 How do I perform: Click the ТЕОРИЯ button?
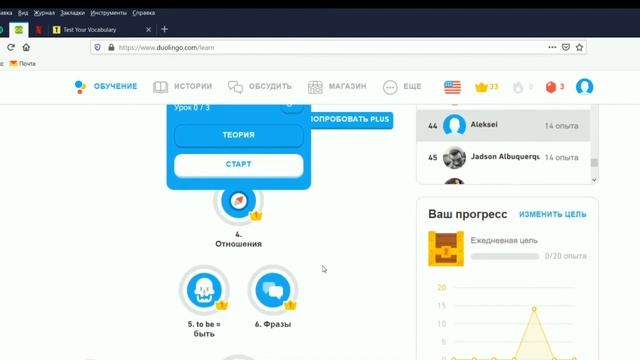(x=239, y=135)
